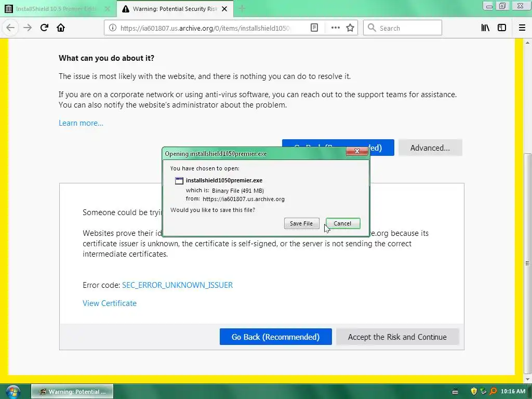Open the Learn more... link

pos(81,123)
